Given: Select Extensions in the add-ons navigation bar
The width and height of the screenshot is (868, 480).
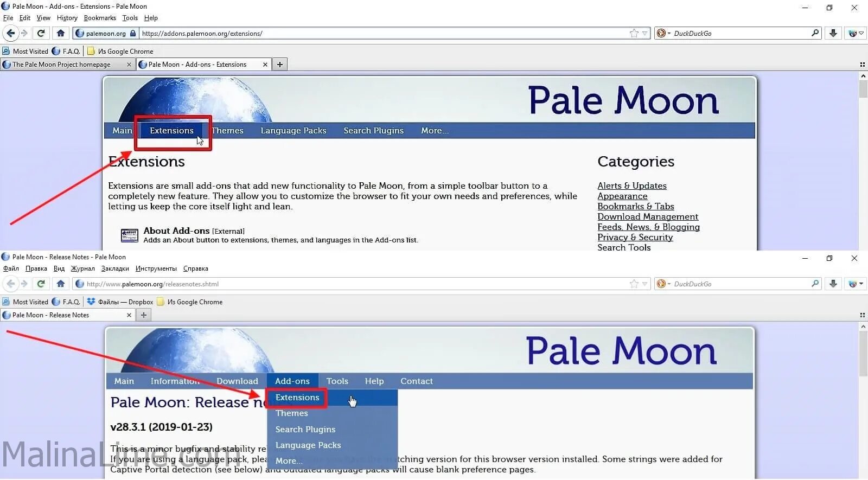Looking at the screenshot, I should [171, 131].
